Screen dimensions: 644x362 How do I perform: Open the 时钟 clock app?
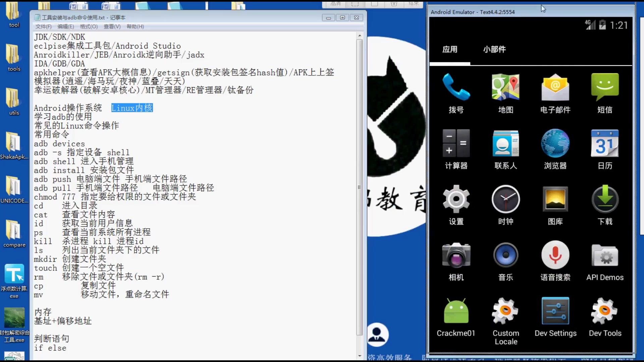[505, 199]
